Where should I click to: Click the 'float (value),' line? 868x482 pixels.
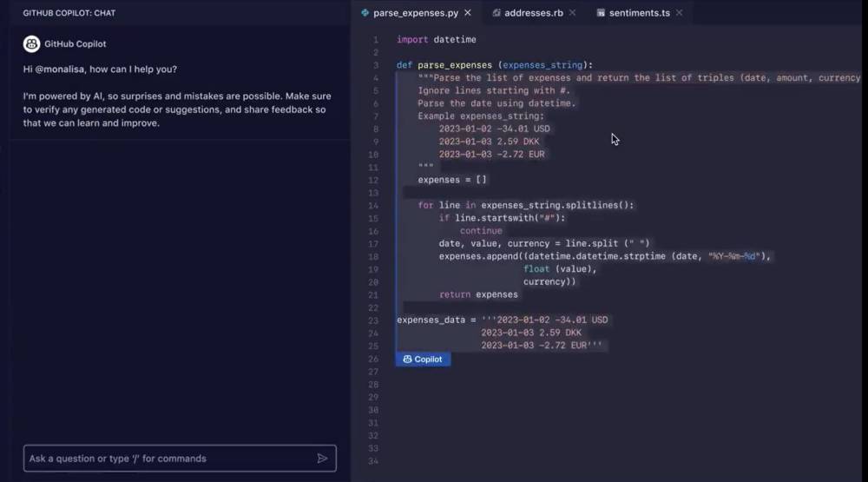click(560, 269)
